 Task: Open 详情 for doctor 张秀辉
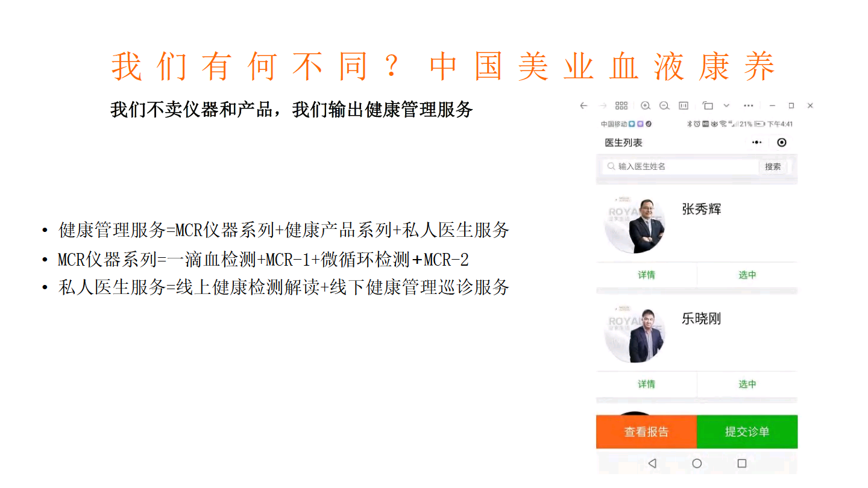646,275
